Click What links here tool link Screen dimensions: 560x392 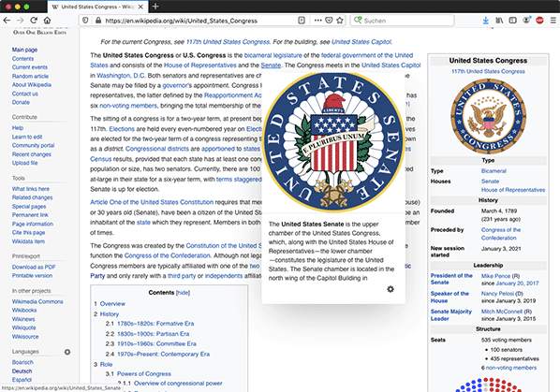[31, 189]
